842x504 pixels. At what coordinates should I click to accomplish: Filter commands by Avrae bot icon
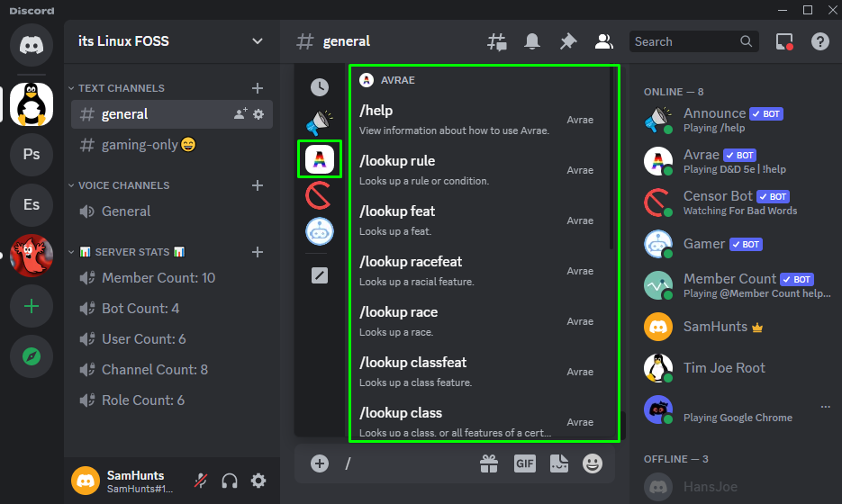coord(320,159)
